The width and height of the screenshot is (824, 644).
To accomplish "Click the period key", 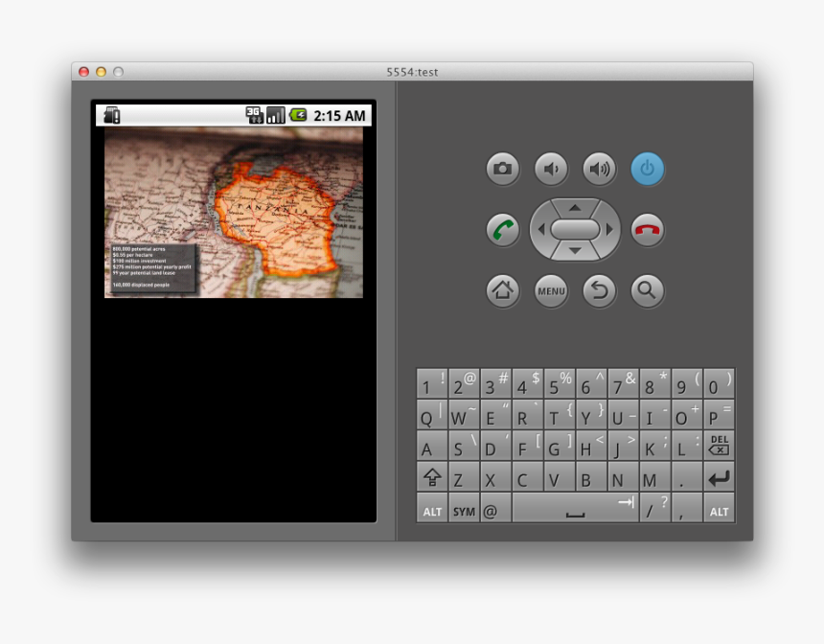I will coord(687,476).
